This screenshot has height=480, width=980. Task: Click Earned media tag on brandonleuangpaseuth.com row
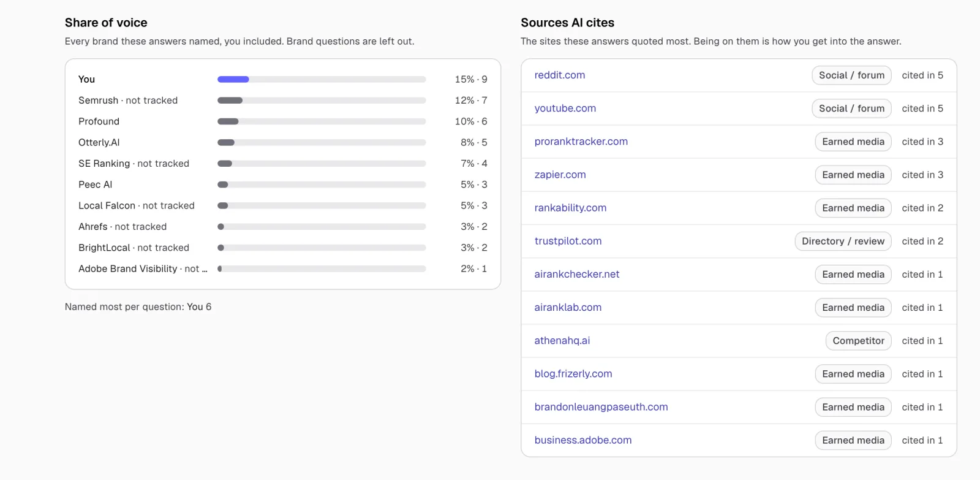853,406
